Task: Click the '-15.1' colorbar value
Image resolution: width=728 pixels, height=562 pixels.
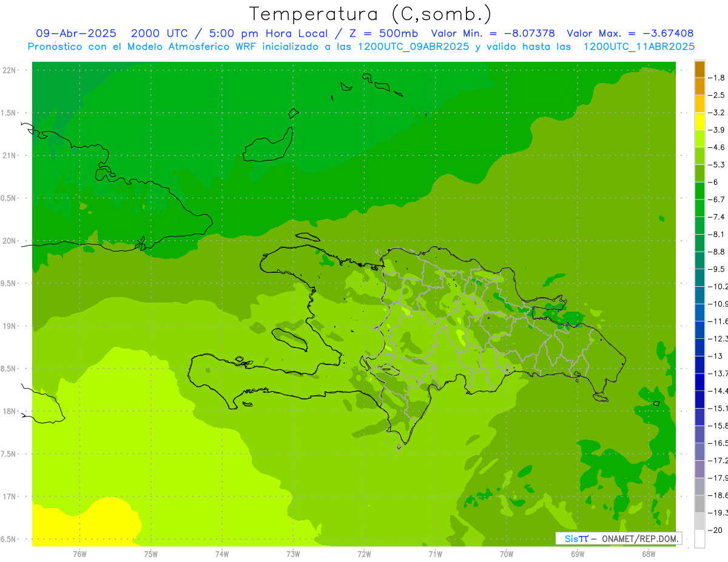Action: 718,409
